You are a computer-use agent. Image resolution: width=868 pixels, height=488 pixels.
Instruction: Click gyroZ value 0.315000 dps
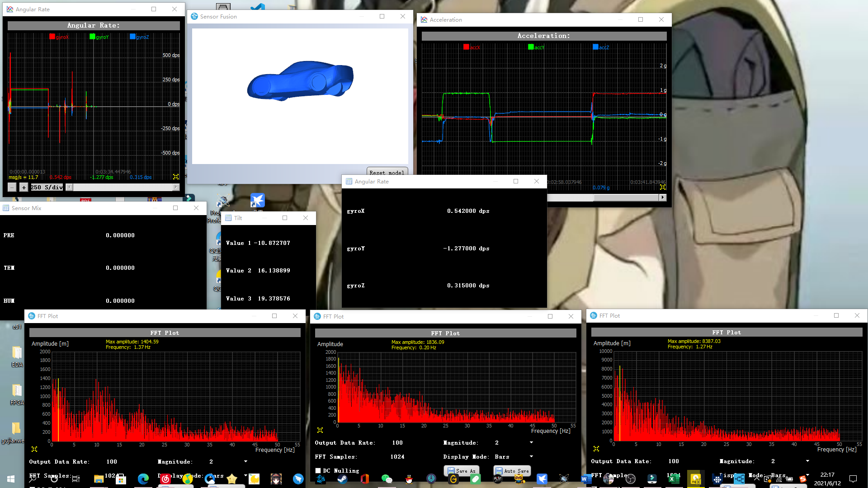(x=468, y=286)
